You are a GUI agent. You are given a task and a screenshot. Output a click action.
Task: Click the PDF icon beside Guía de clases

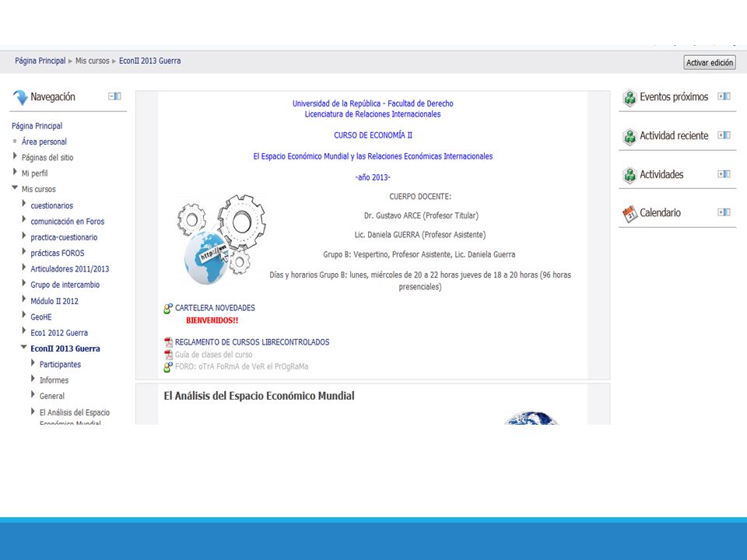168,355
